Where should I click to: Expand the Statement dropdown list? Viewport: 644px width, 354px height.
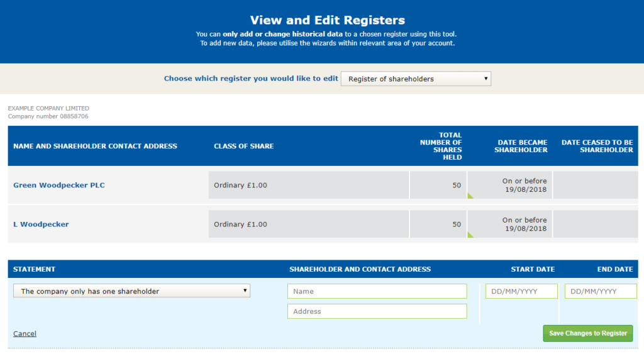point(131,291)
